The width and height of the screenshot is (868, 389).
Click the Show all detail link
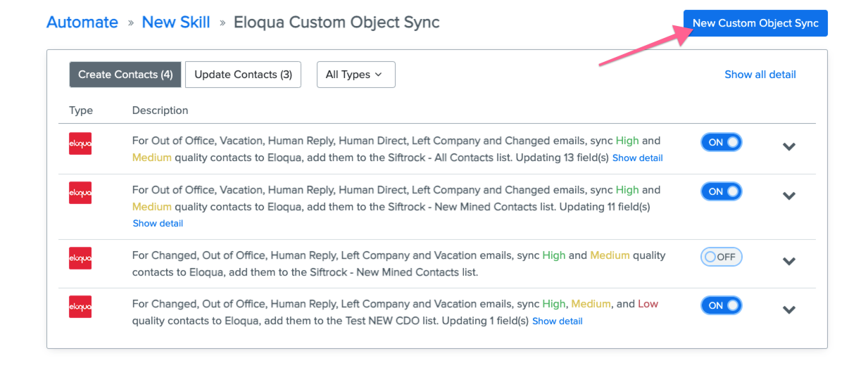[x=760, y=75]
